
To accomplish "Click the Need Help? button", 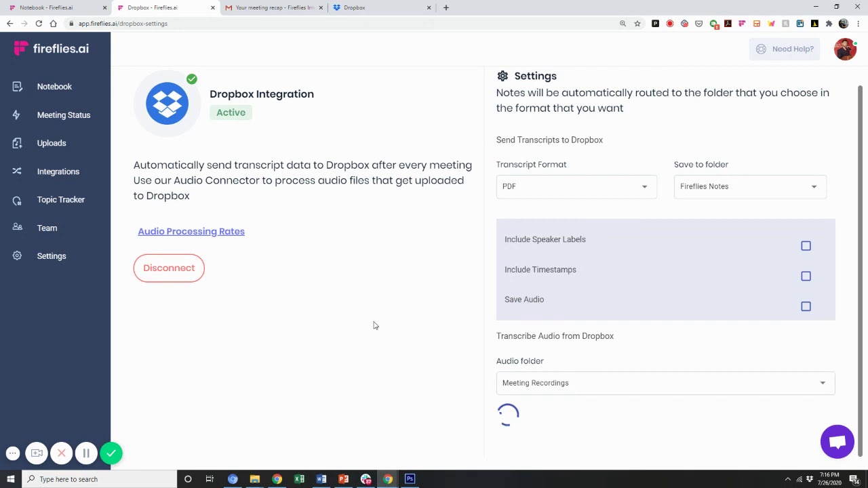I will tap(785, 49).
